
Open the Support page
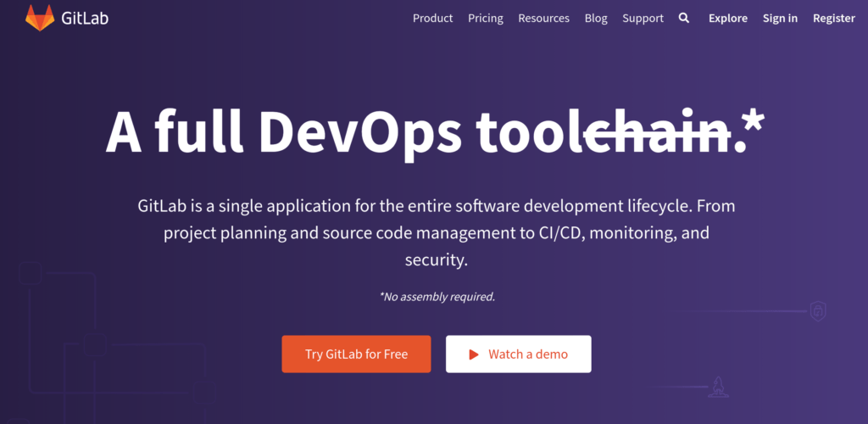coord(643,19)
